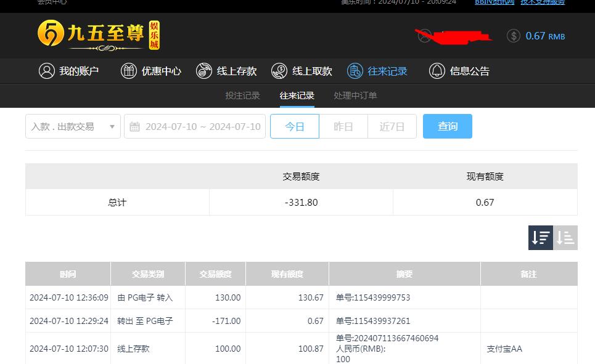Switch to the 投注记录 tab
595x364 pixels.
[x=242, y=95]
